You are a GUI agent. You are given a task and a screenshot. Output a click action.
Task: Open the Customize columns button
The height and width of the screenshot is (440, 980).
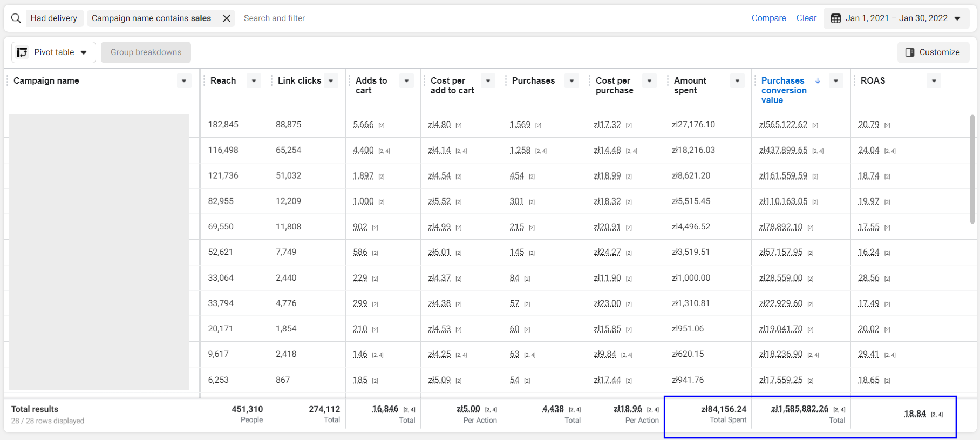[x=933, y=52]
